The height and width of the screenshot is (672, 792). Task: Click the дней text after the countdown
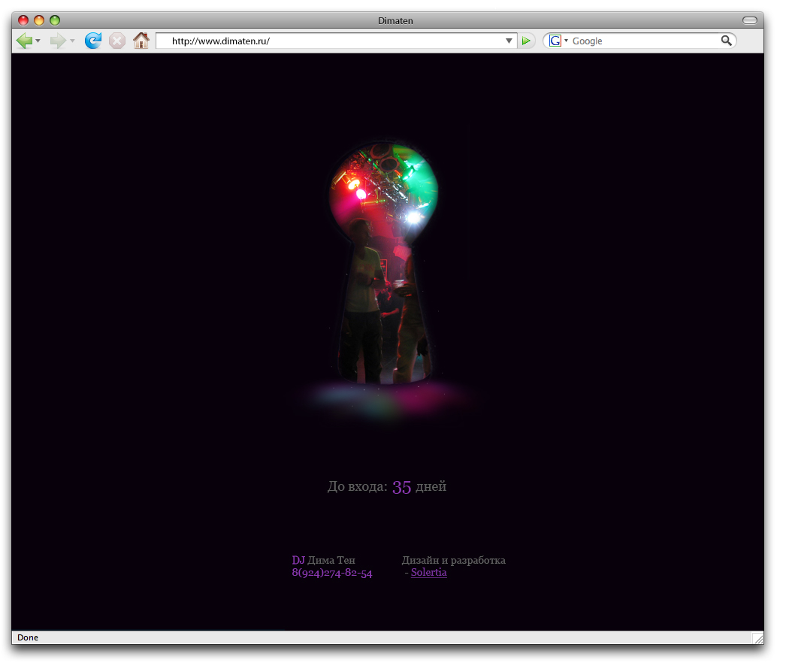tap(431, 486)
